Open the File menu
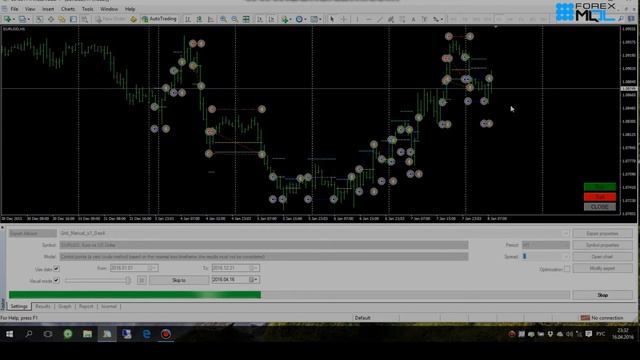 click(14, 9)
